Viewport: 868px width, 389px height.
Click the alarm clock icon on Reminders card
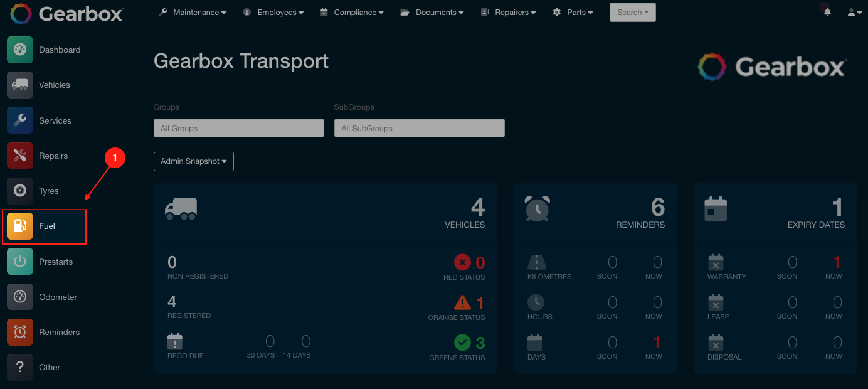(537, 208)
